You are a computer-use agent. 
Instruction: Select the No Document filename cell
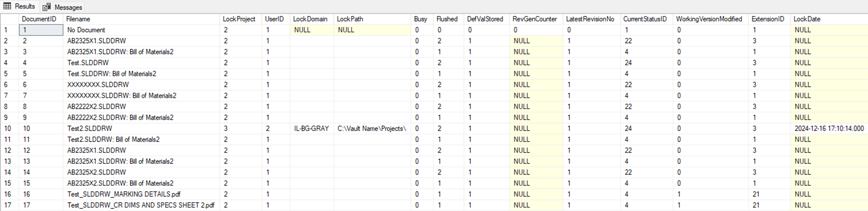coord(86,30)
